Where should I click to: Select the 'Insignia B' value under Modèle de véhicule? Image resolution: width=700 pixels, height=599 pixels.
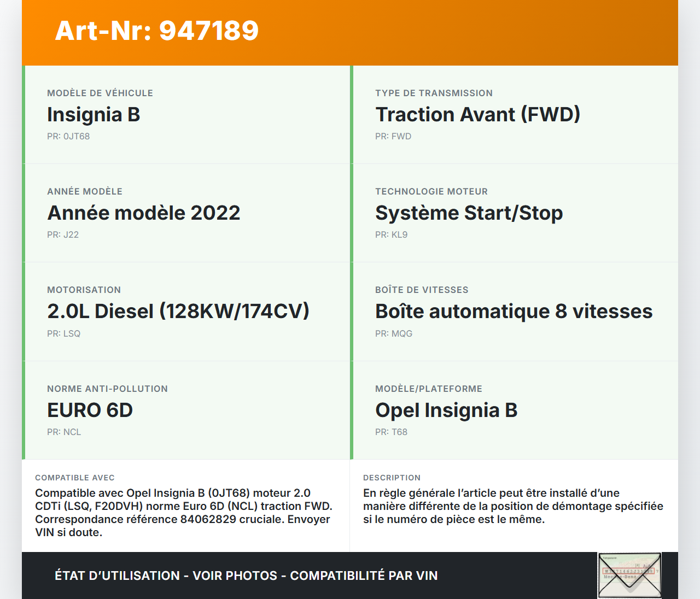[x=94, y=115]
